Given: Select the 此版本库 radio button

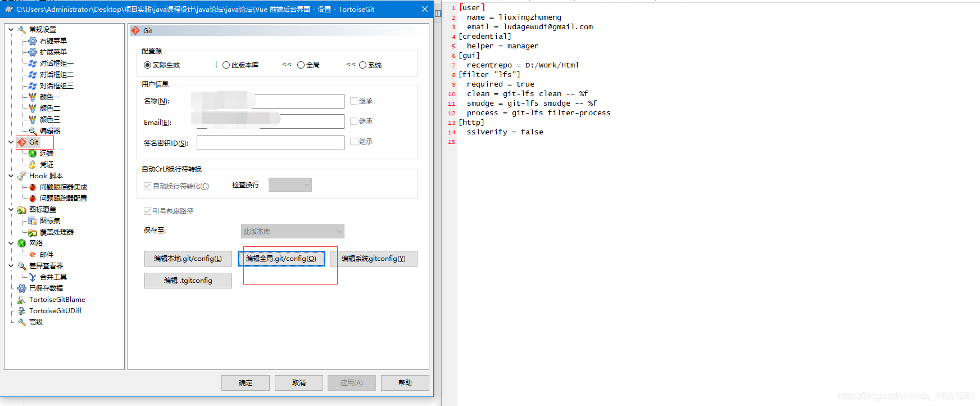Looking at the screenshot, I should click(x=226, y=65).
